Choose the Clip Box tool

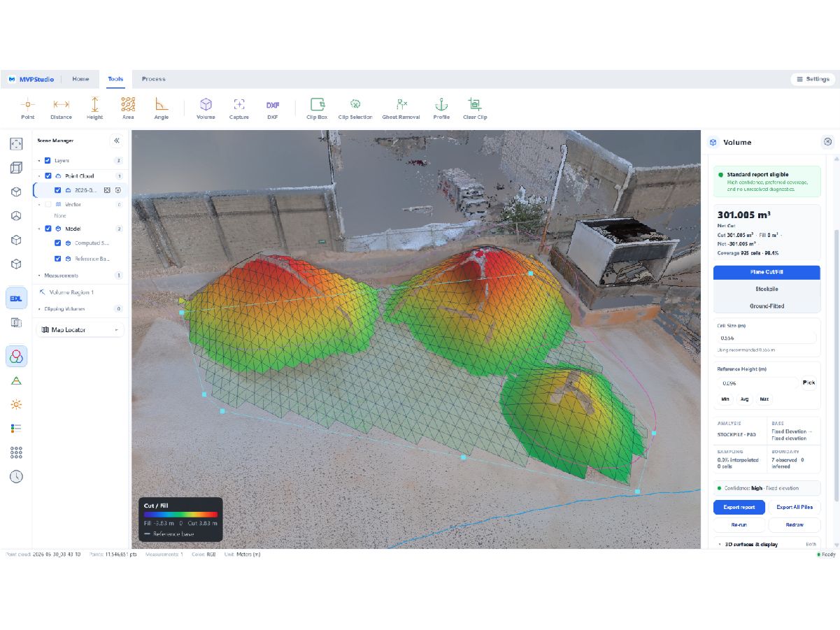[x=317, y=108]
